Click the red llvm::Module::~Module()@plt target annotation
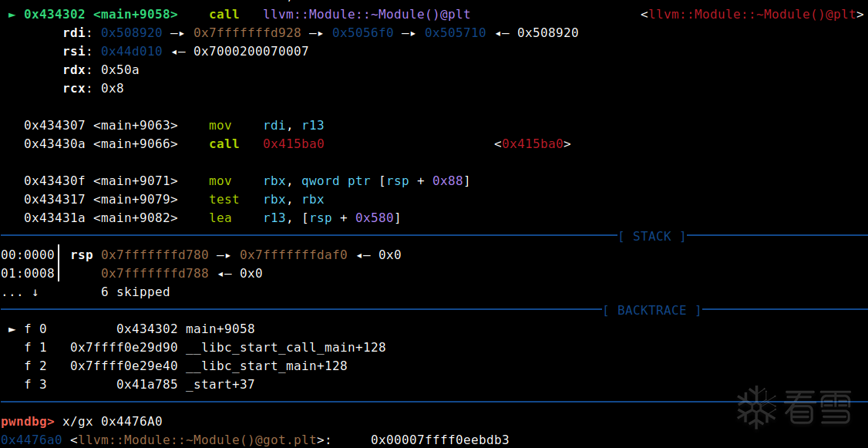 tap(752, 14)
